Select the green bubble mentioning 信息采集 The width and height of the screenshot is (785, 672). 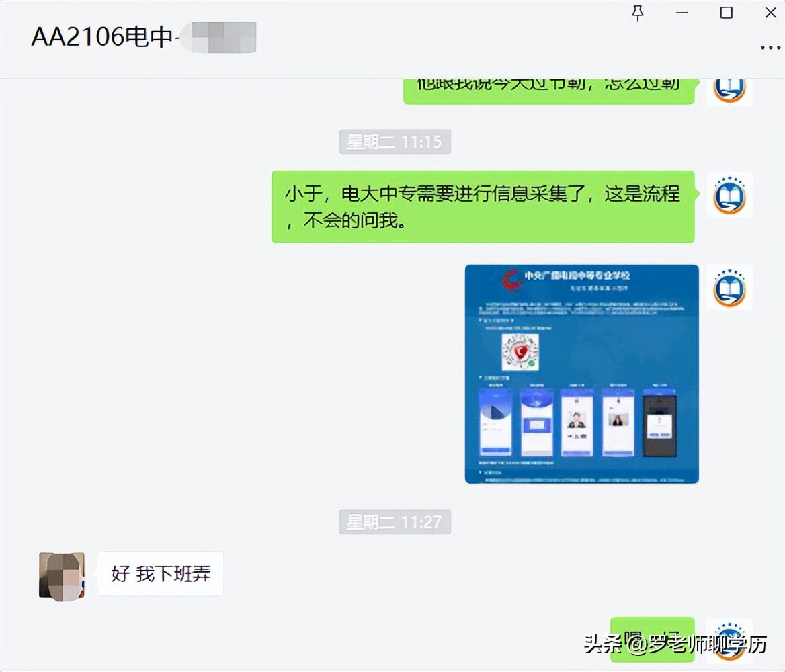point(482,206)
